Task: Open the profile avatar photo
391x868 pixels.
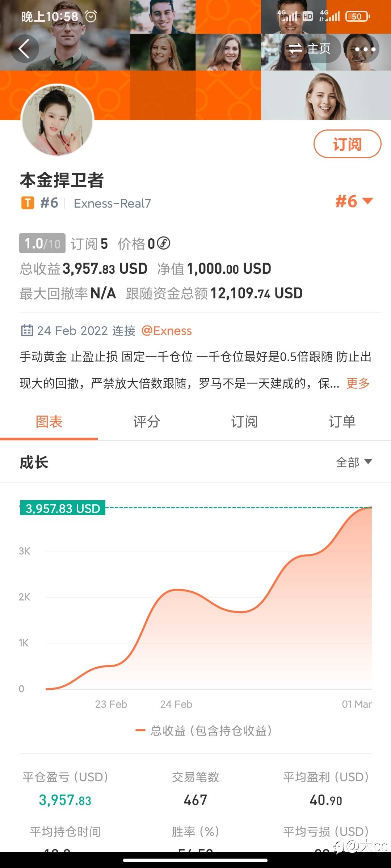Action: pyautogui.click(x=58, y=120)
